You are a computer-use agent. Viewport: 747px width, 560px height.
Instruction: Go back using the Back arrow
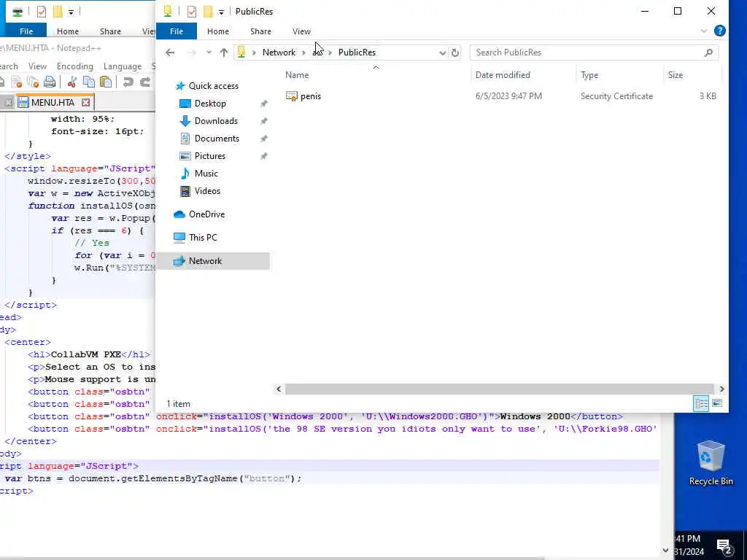[x=170, y=52]
